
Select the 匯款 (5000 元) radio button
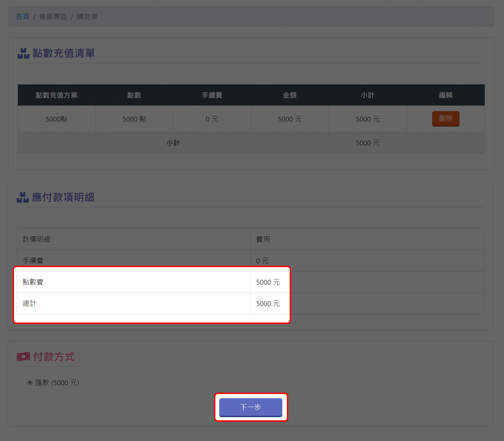pyautogui.click(x=30, y=382)
